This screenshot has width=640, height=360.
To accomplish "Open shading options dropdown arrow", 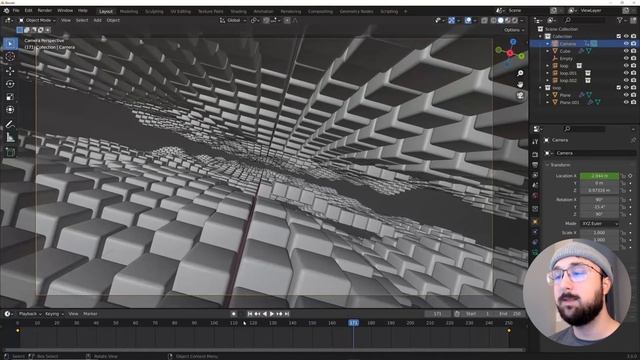I will click(522, 20).
